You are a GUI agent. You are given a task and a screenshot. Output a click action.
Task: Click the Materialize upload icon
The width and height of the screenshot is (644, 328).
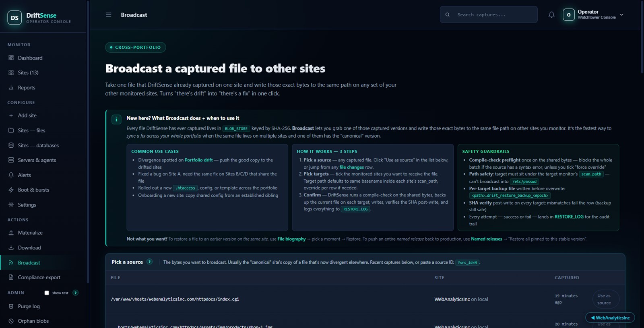point(11,233)
